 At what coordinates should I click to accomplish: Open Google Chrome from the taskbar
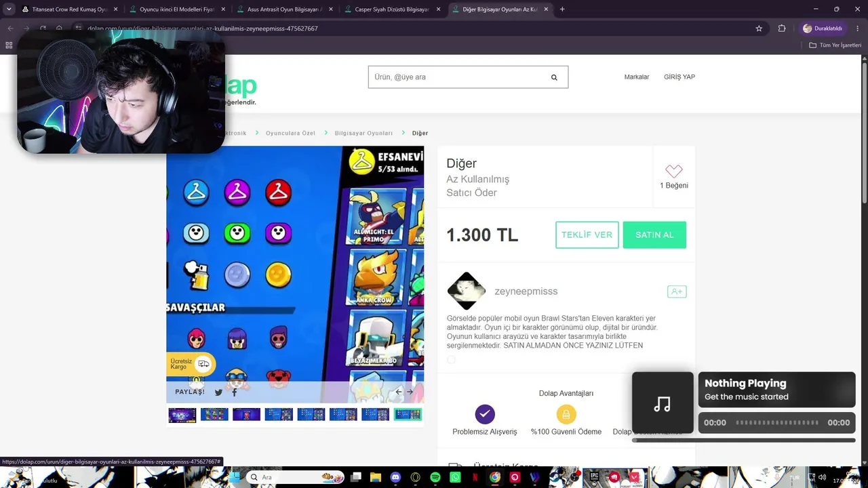(495, 477)
